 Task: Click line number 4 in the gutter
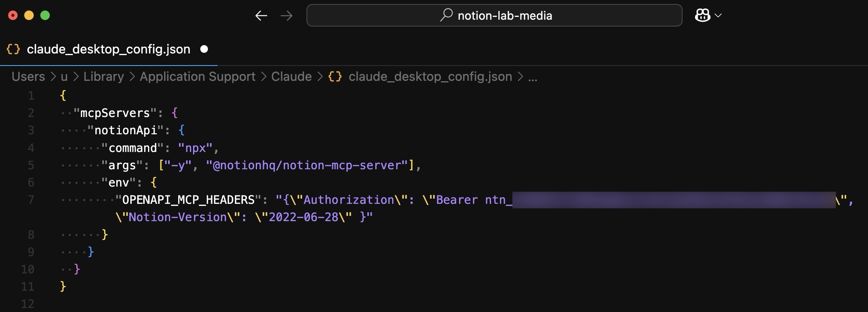click(31, 148)
